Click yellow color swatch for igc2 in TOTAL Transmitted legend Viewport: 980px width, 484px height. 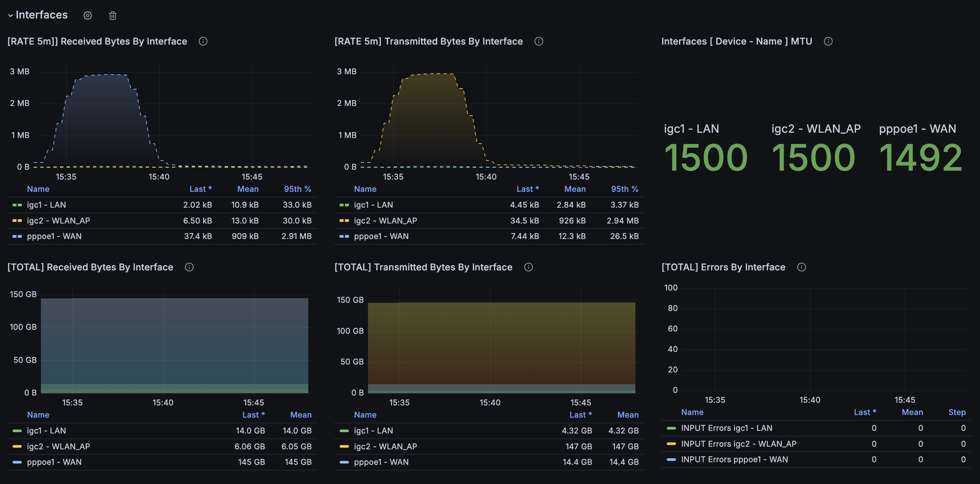click(344, 446)
